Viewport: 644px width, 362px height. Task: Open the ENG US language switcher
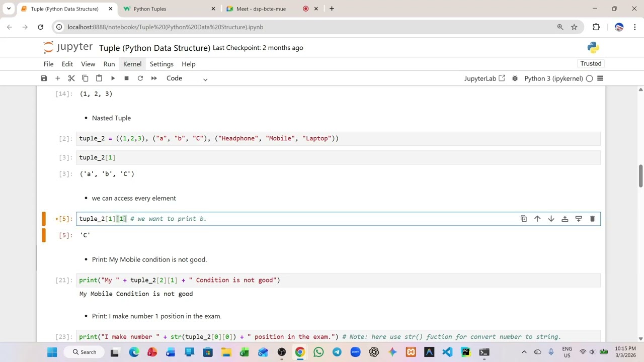[567, 352]
